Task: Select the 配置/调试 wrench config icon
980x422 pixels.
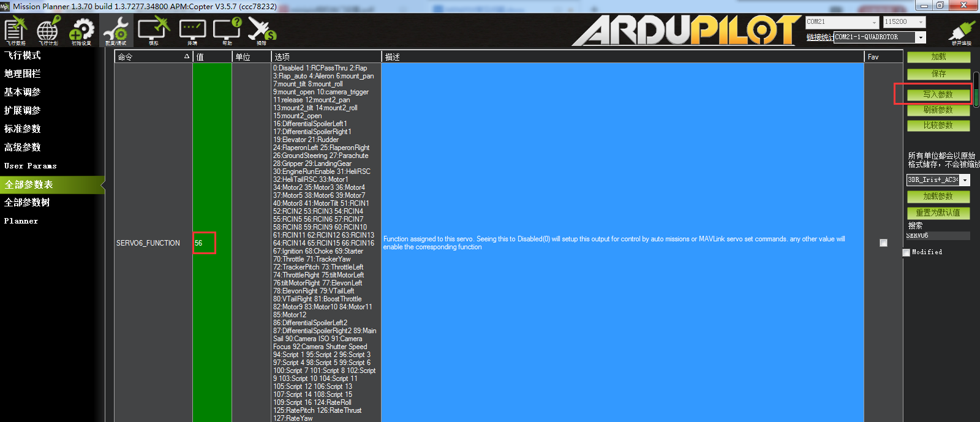Action: tap(116, 31)
